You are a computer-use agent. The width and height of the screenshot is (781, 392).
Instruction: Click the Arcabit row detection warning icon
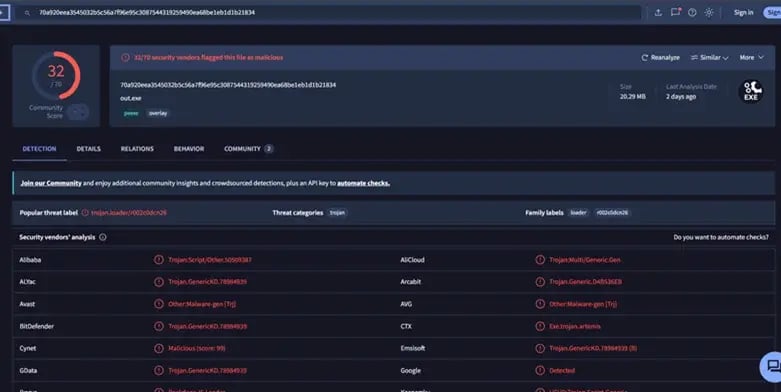(540, 282)
